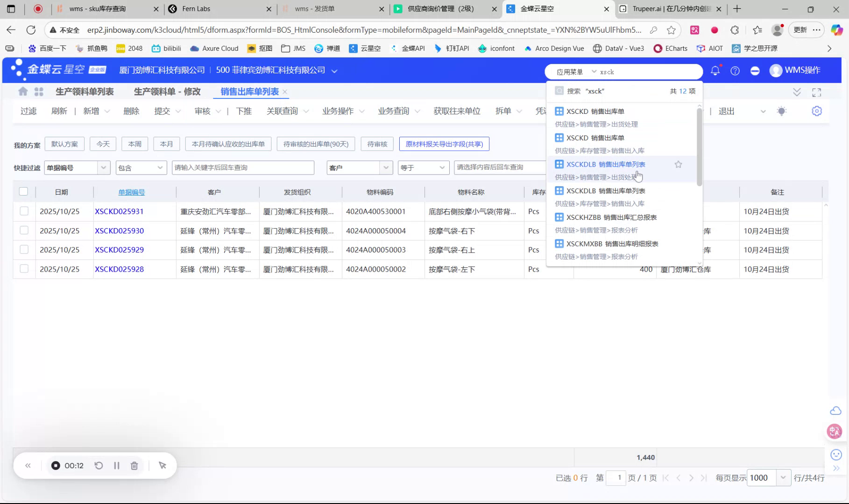Check the row for XSCKD025931
The height and width of the screenshot is (504, 849).
click(x=24, y=211)
